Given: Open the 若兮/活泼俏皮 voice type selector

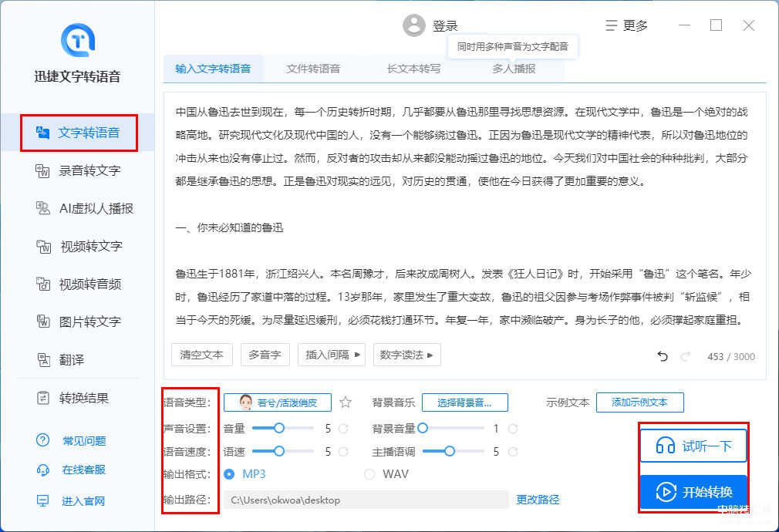Looking at the screenshot, I should coord(278,402).
